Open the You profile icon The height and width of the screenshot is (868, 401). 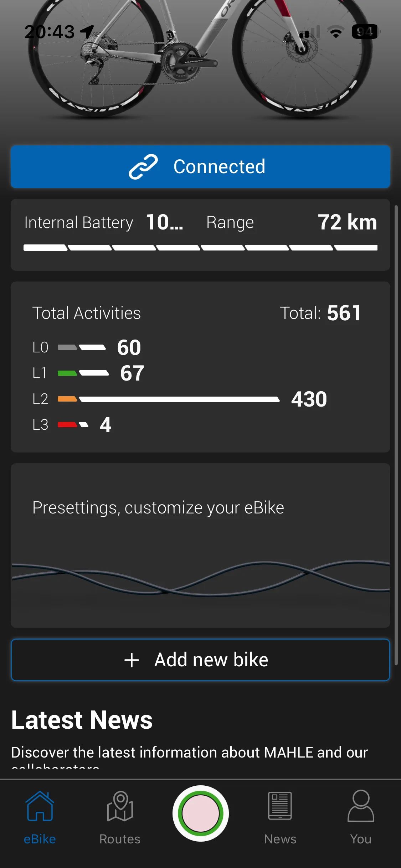[x=361, y=806]
